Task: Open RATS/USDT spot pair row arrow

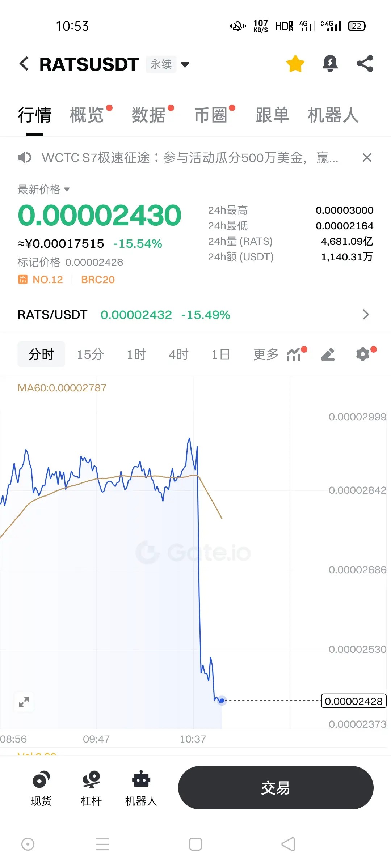Action: [366, 315]
